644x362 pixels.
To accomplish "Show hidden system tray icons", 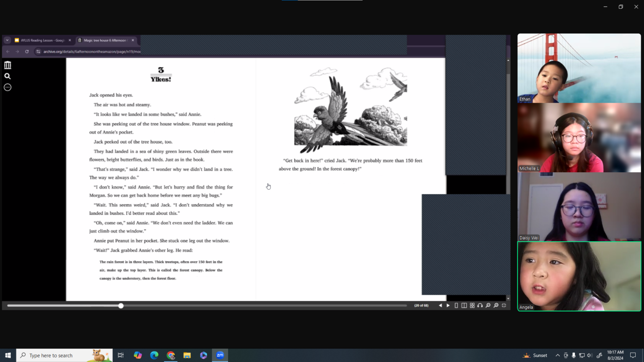I will tap(558, 355).
